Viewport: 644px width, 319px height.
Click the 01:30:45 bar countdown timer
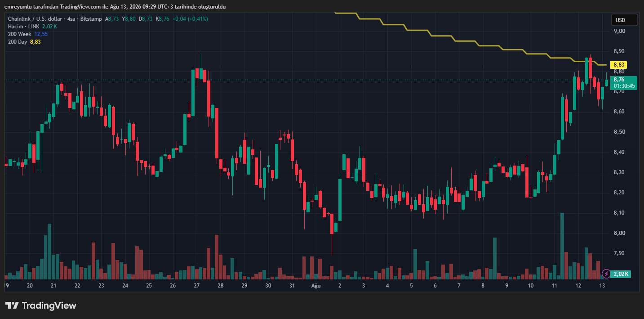click(x=624, y=86)
